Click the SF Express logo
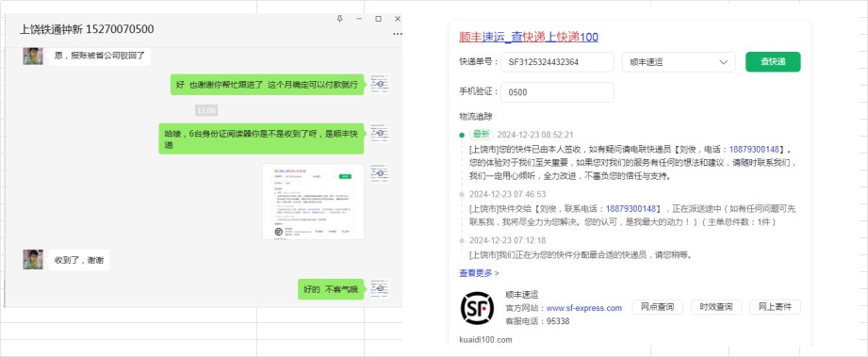 coord(477,308)
